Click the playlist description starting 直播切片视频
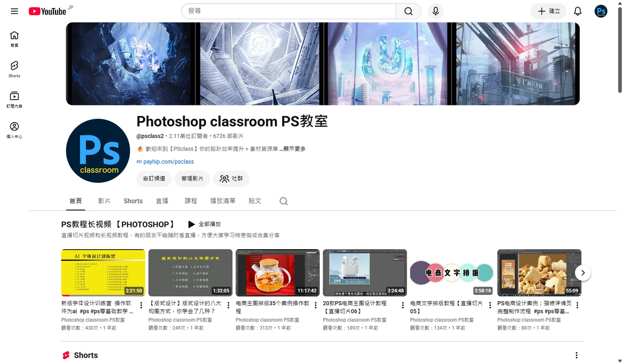Viewport: 623px width, 364px height. point(170,235)
